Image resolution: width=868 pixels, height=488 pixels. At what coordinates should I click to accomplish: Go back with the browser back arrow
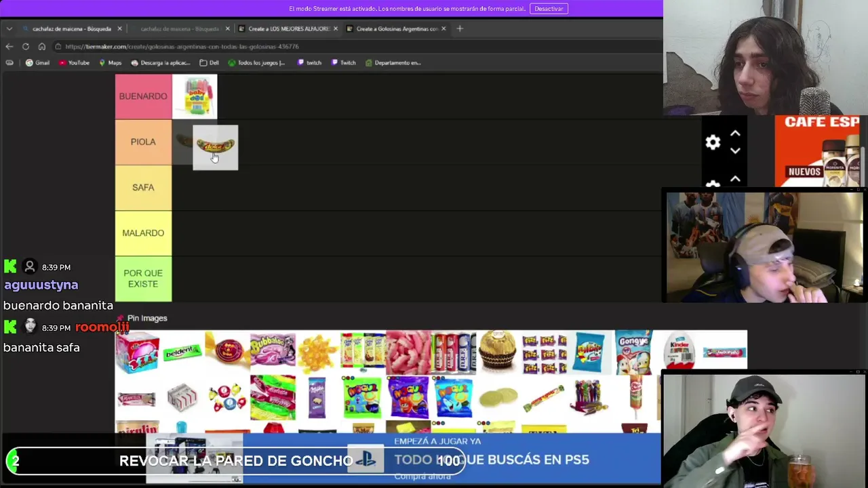tap(9, 47)
